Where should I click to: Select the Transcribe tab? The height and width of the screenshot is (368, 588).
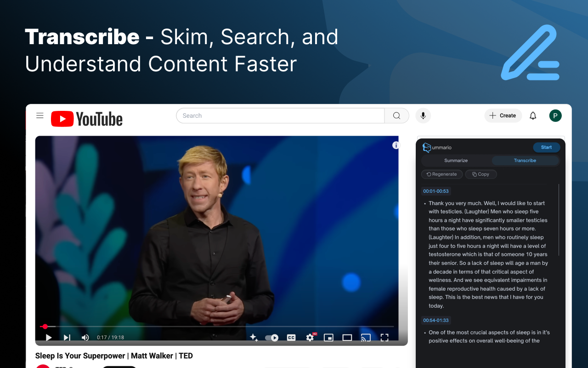[x=525, y=161]
